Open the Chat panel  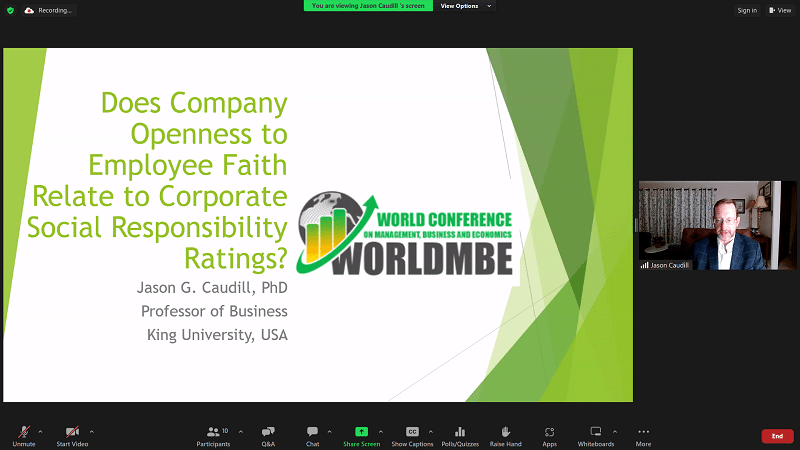pos(313,435)
